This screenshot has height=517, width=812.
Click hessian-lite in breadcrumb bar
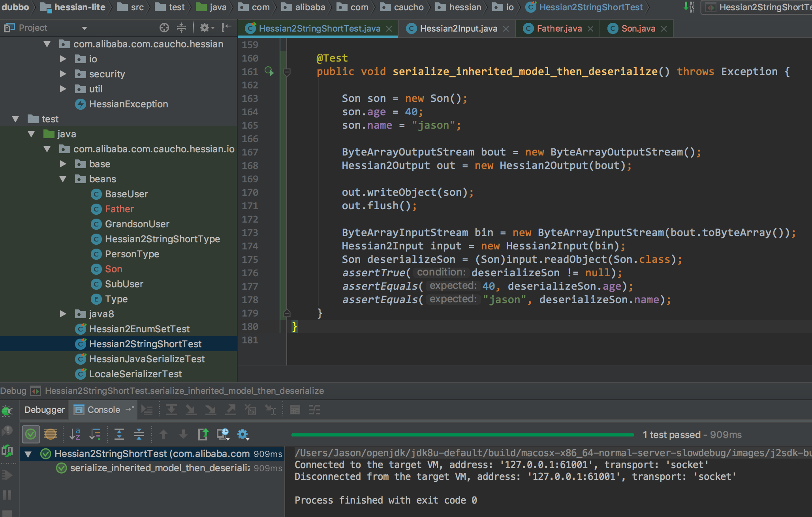pyautogui.click(x=73, y=7)
